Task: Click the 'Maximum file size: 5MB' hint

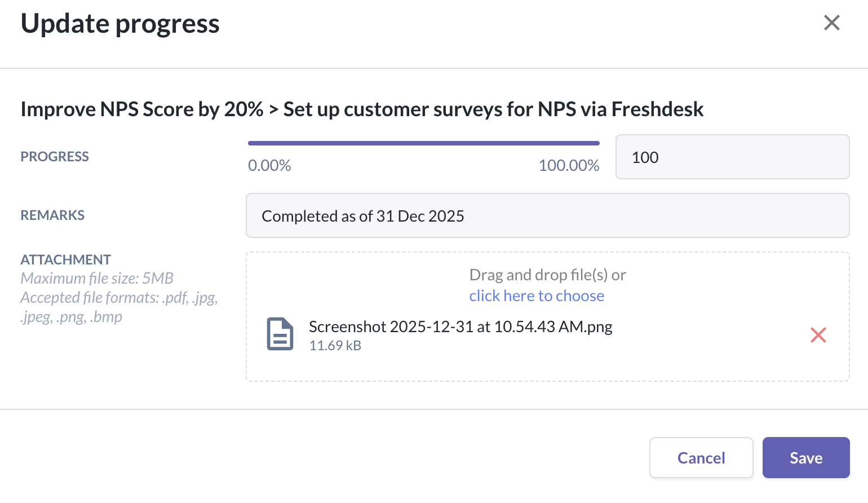Action: point(97,279)
